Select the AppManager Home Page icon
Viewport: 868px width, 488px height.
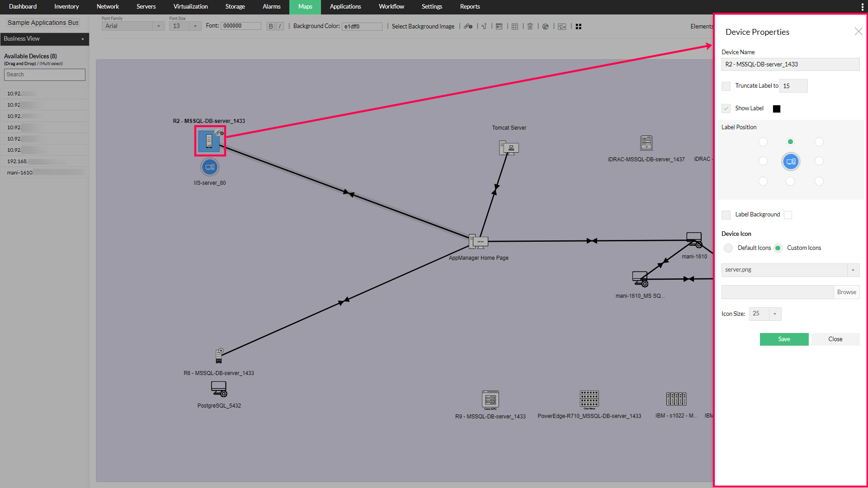(x=478, y=242)
